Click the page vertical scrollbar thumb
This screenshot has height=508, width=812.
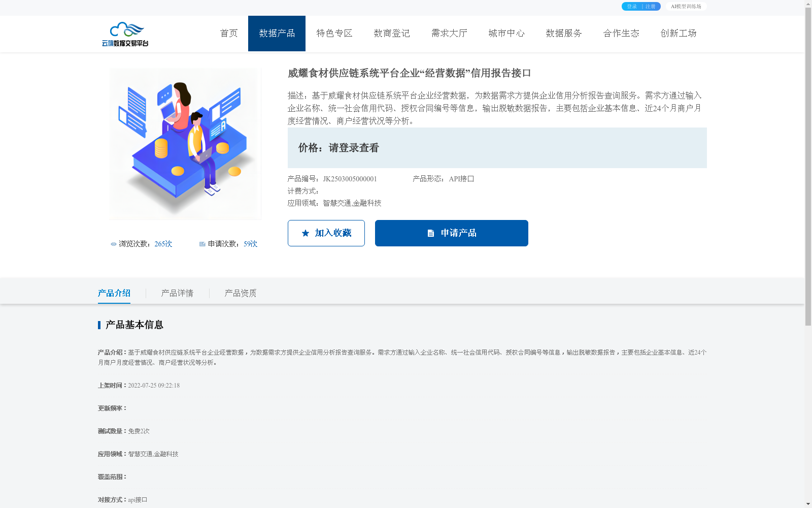click(x=808, y=167)
